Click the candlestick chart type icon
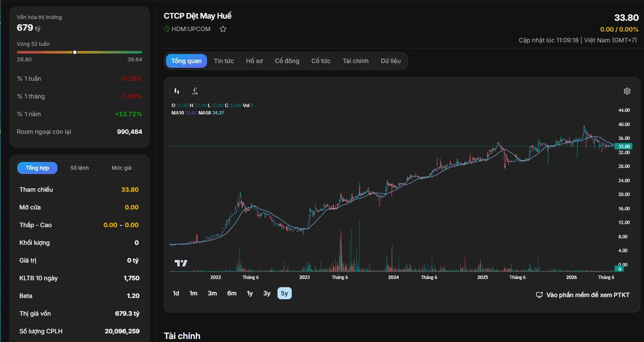This screenshot has width=644, height=342. (176, 91)
